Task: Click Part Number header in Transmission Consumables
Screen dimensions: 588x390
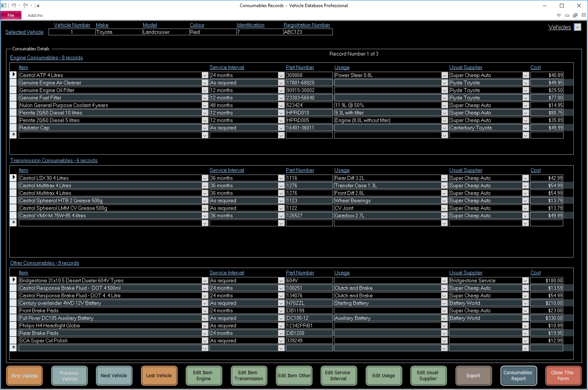Action: [x=300, y=170]
